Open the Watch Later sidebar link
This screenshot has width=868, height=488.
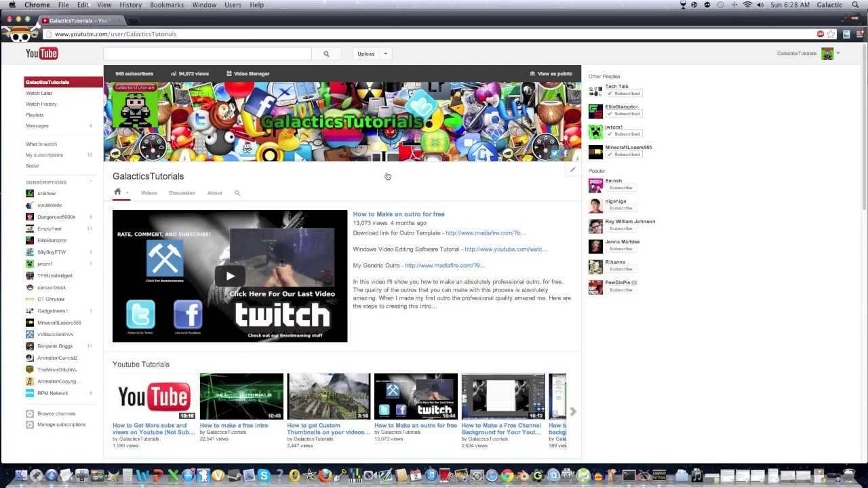click(39, 93)
